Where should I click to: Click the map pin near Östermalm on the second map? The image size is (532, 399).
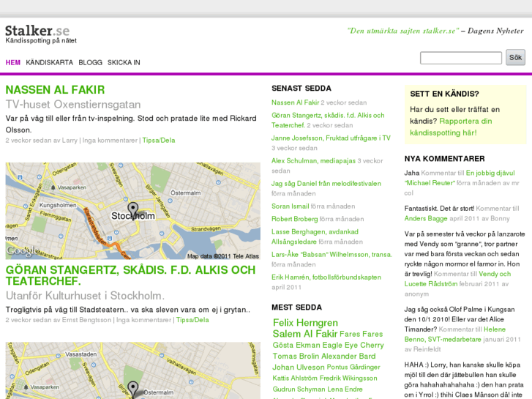point(133,389)
